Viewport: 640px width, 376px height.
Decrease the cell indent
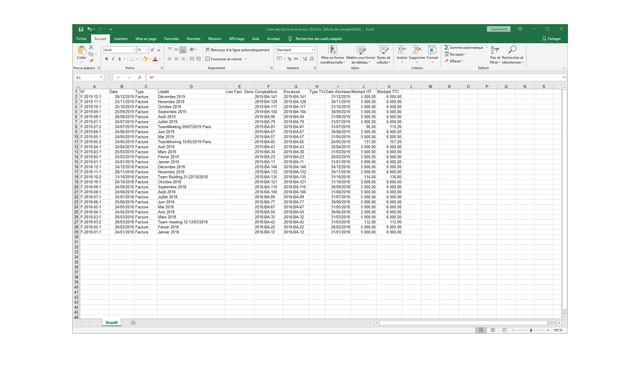point(191,59)
